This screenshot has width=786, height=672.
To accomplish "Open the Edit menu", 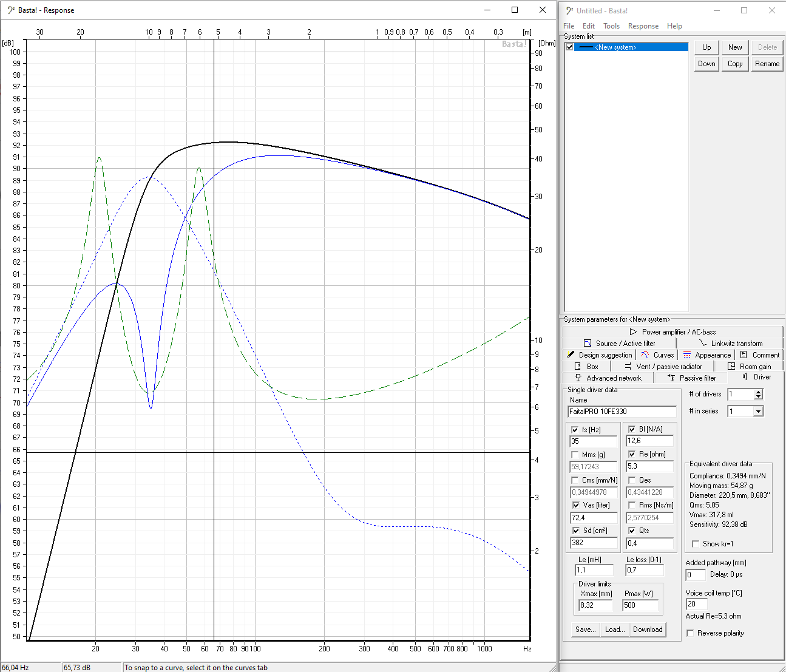I will point(589,26).
